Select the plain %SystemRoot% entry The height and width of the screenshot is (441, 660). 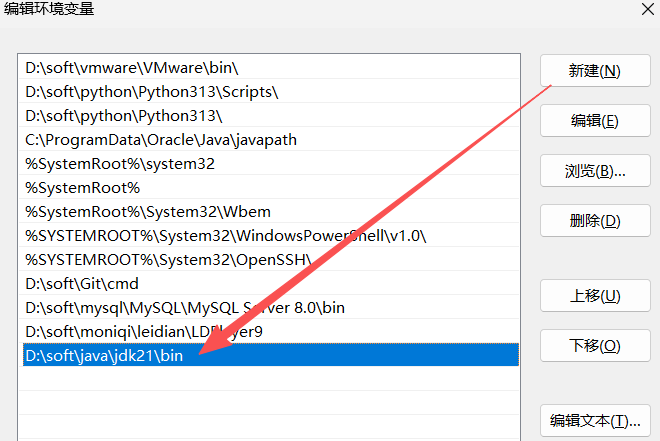pyautogui.click(x=269, y=187)
